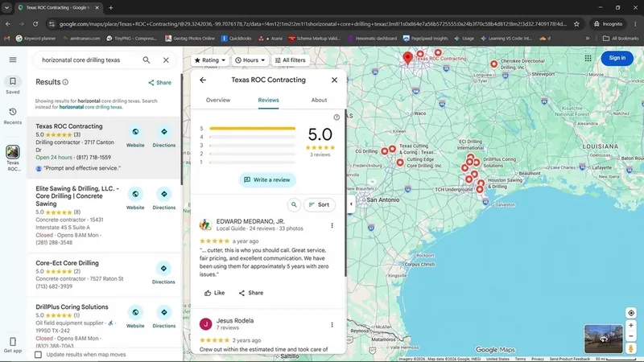Image resolution: width=644 pixels, height=362 pixels.
Task: Open Saved places in the sidebar
Action: tap(13, 85)
